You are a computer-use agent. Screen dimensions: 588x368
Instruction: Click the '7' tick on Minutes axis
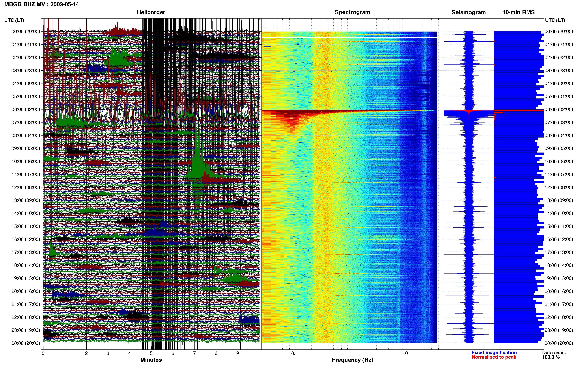pos(195,353)
